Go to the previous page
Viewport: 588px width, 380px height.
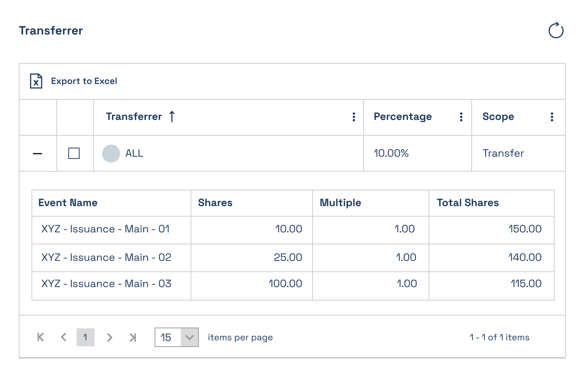point(63,337)
